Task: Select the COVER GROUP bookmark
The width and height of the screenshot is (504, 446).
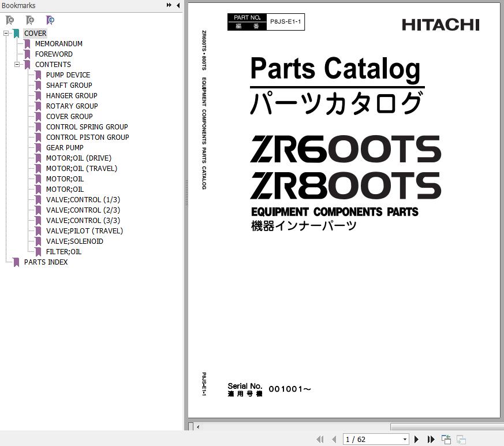Action: click(69, 117)
